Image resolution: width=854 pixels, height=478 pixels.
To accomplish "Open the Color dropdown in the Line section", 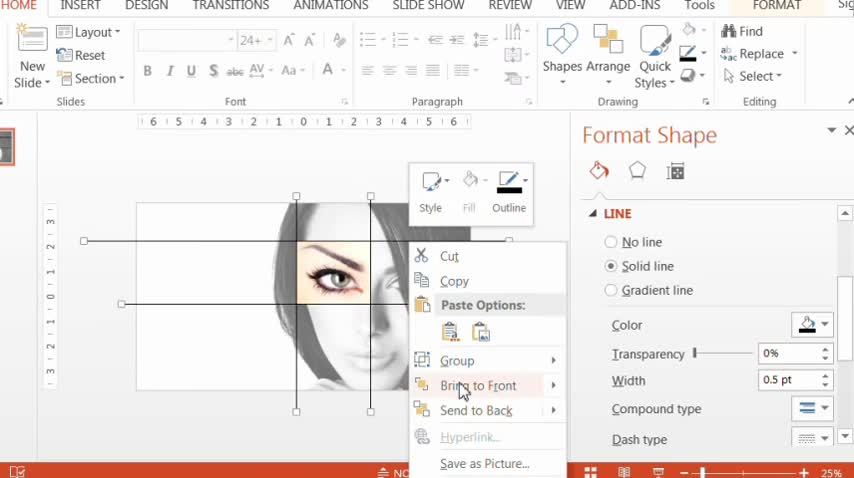I will [x=825, y=324].
